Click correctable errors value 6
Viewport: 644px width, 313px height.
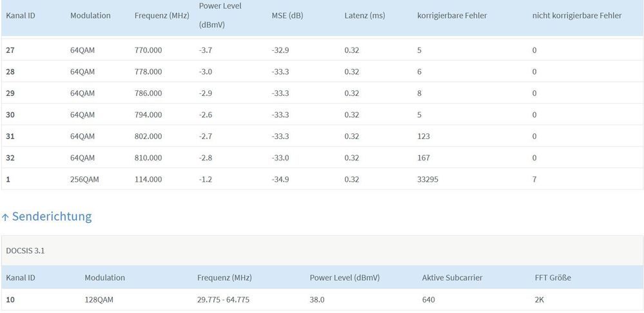point(419,71)
